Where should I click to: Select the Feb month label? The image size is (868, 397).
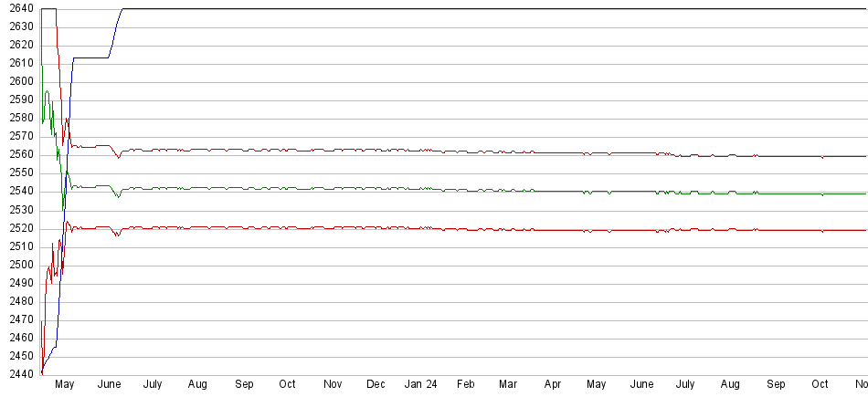pos(465,385)
